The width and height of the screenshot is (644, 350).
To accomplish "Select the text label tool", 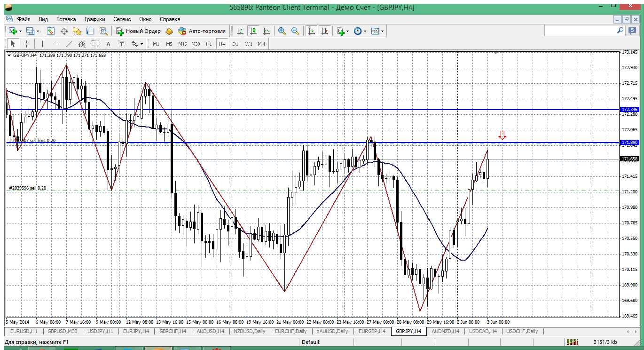I will [121, 44].
